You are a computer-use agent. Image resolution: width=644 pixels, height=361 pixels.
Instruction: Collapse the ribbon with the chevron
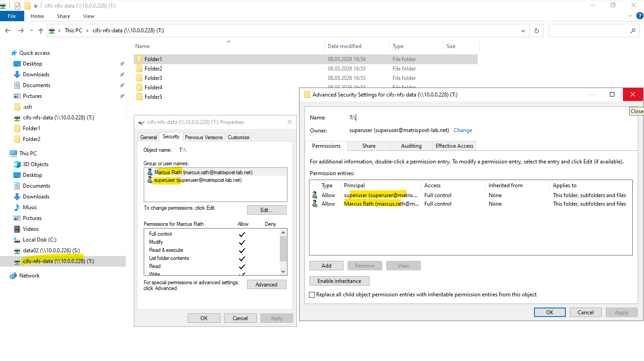[630, 16]
